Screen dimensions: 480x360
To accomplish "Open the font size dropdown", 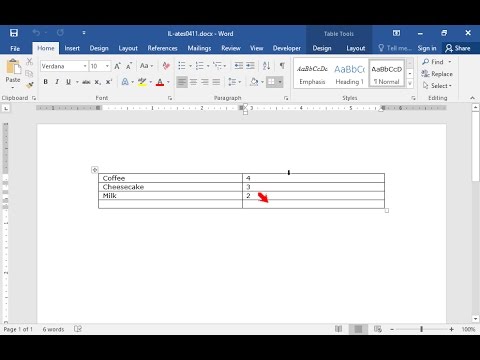I will coord(107,66).
